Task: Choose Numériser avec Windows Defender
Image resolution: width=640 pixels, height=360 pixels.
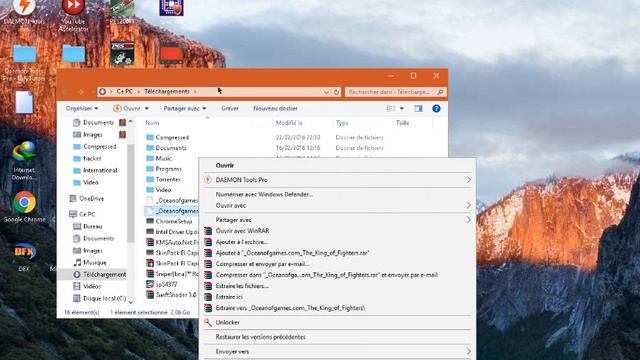Action: pos(264,195)
